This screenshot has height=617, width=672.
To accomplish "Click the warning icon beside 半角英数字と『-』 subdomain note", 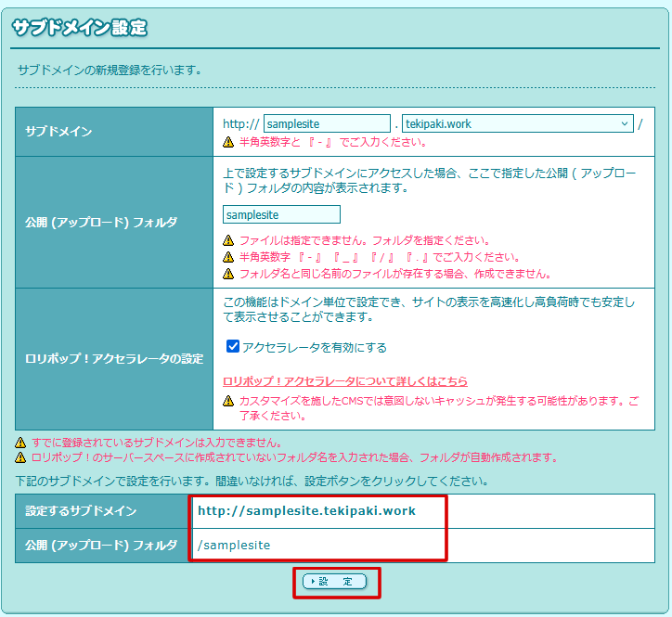I will (228, 143).
